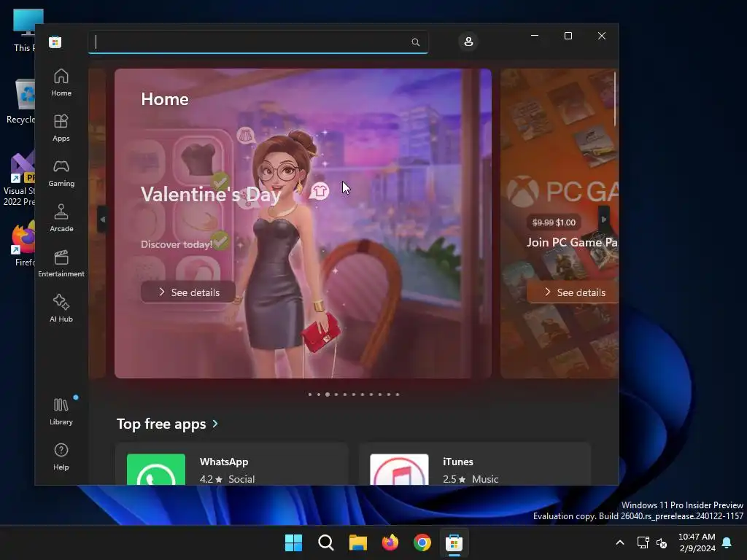Open File Explorer from taskbar
The image size is (747, 560).
click(x=357, y=542)
